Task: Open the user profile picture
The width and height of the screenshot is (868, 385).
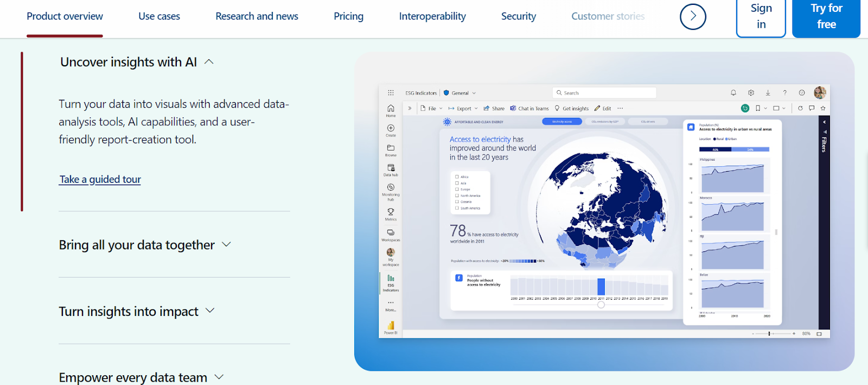Action: click(820, 93)
